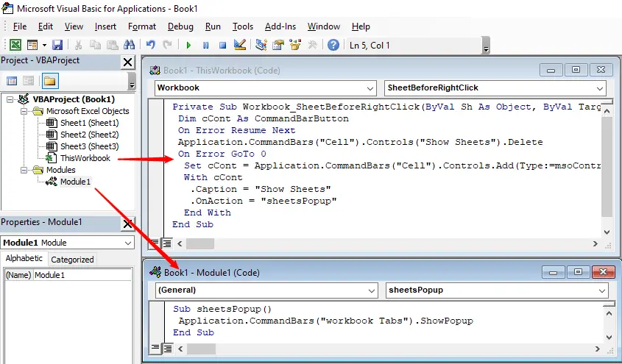Open Find with the binoculars icon

129,45
